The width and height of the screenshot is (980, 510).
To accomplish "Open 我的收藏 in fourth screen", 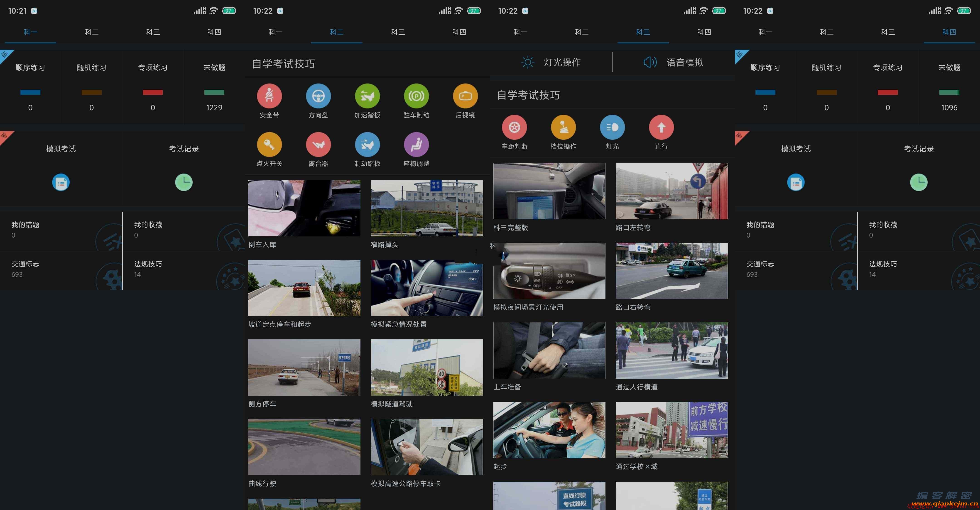I will pos(919,231).
